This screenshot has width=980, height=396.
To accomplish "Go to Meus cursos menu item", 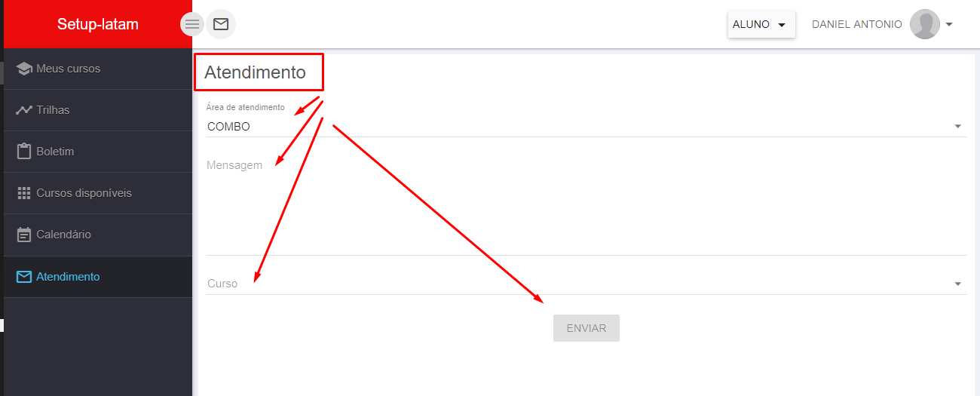I will click(x=98, y=69).
